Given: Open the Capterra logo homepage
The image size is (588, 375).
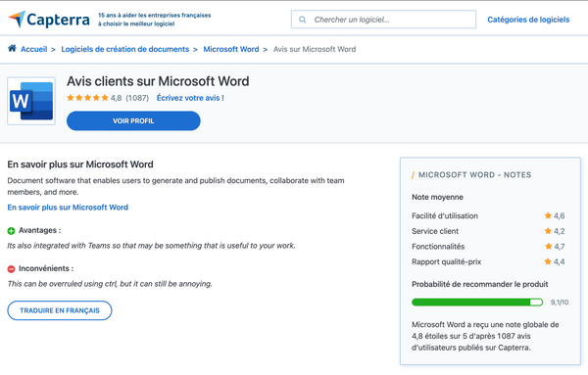Looking at the screenshot, I should (x=49, y=20).
